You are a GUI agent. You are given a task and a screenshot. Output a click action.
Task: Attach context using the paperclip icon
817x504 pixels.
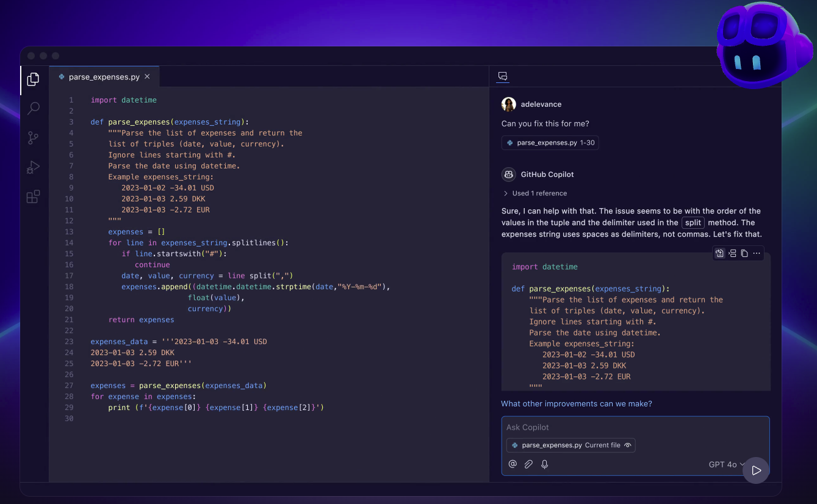click(528, 464)
